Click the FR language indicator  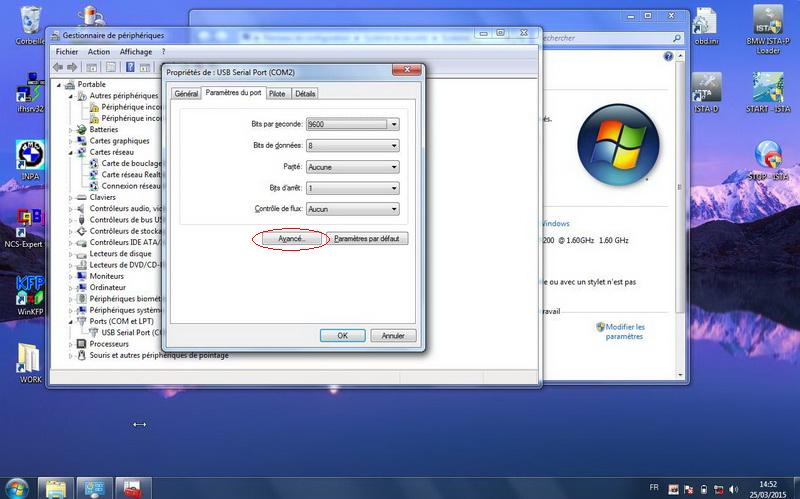click(x=654, y=487)
